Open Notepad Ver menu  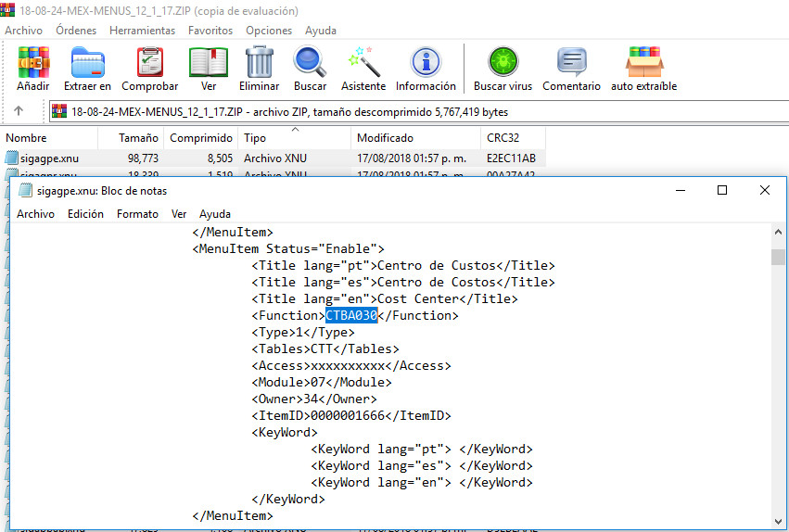pyautogui.click(x=179, y=214)
